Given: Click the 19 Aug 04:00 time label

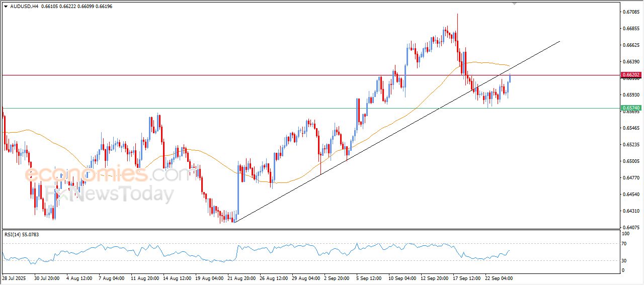Looking at the screenshot, I should [208, 278].
